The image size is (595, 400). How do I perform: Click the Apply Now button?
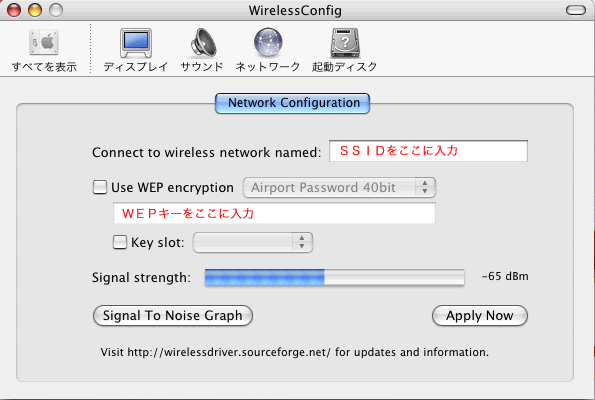[x=480, y=315]
